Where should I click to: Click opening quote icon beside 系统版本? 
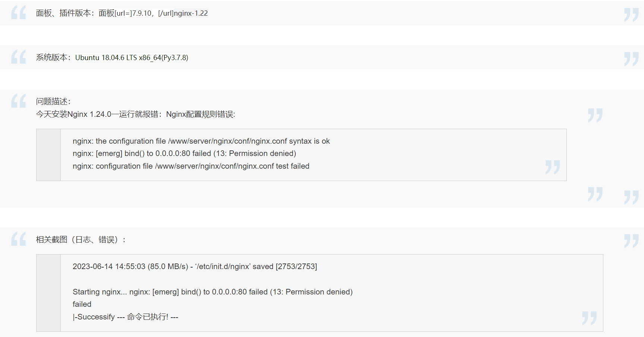18,57
